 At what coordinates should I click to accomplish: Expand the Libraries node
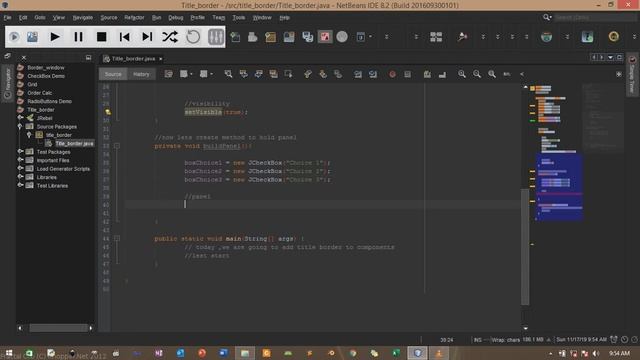pos(20,177)
